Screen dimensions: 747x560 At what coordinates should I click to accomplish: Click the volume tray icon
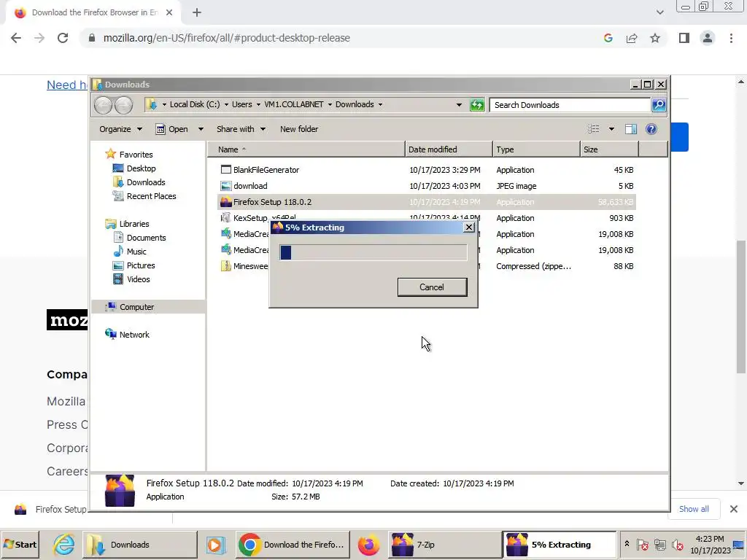[x=676, y=545]
